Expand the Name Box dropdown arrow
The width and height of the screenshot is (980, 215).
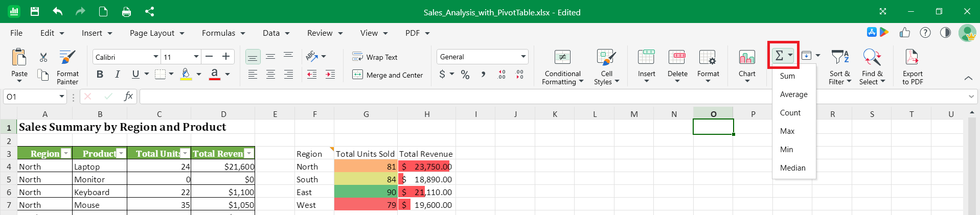click(x=62, y=96)
